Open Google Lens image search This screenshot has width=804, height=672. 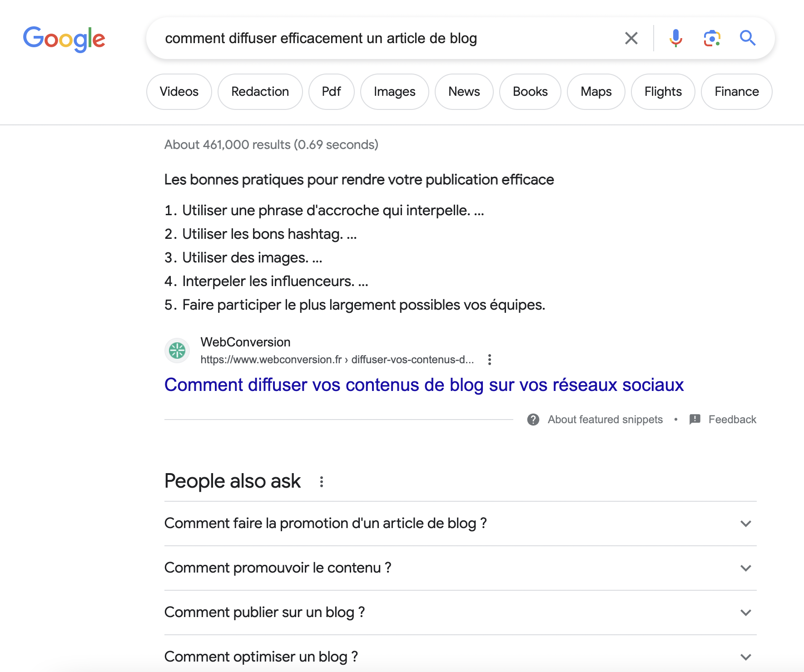click(711, 38)
